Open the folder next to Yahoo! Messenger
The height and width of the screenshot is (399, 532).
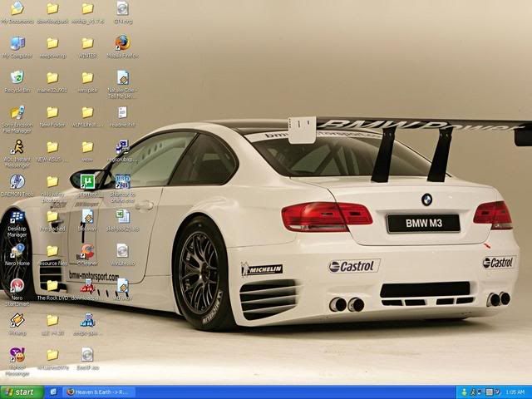coord(52,355)
